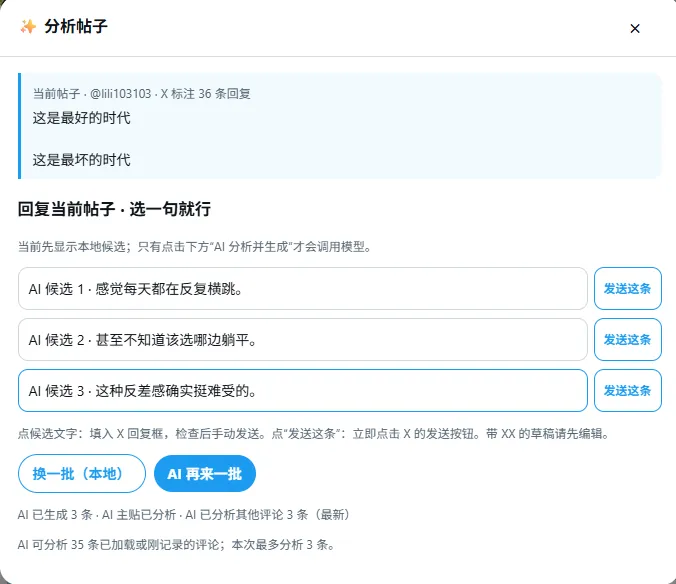The image size is (676, 584).
Task: Click the instruction text starting 点候选文字
Action: click(x=314, y=434)
